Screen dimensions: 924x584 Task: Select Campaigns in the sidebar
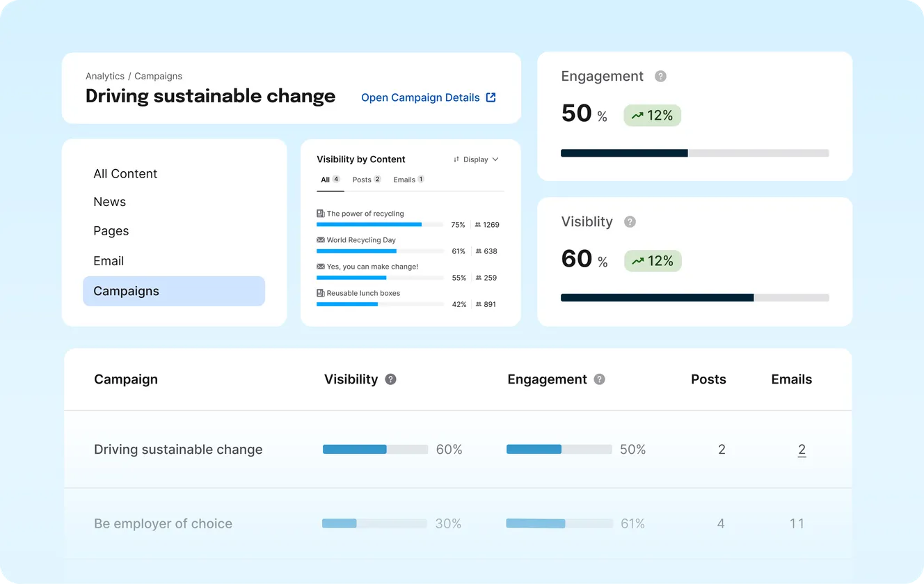[x=174, y=291]
